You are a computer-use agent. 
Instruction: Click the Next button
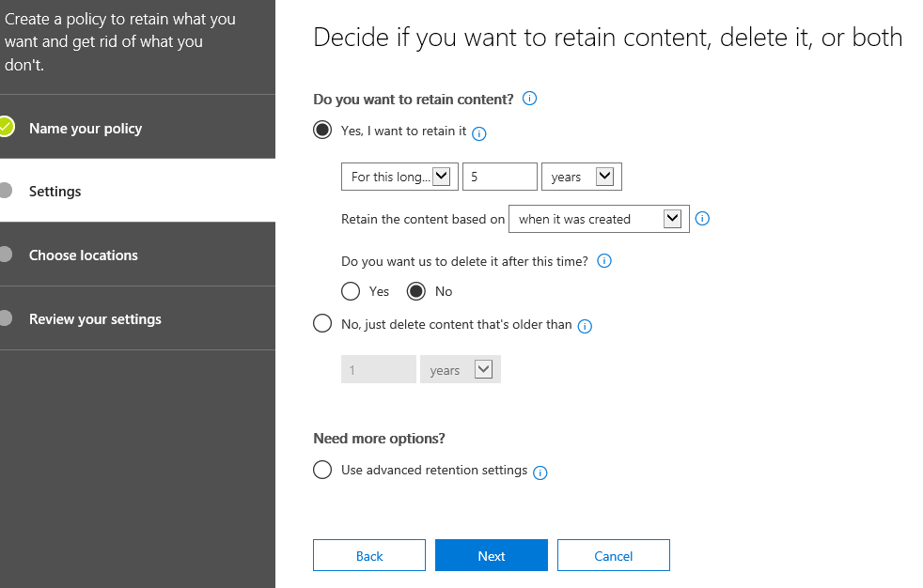(491, 556)
